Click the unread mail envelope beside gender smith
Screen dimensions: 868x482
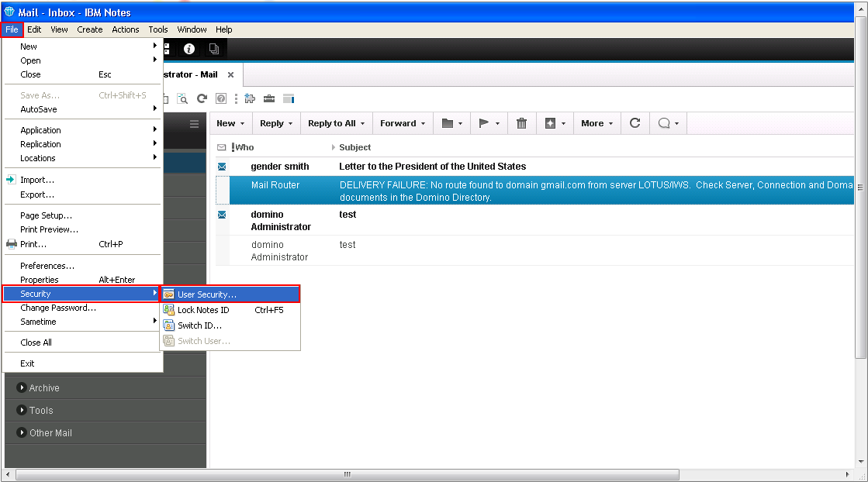click(x=223, y=166)
